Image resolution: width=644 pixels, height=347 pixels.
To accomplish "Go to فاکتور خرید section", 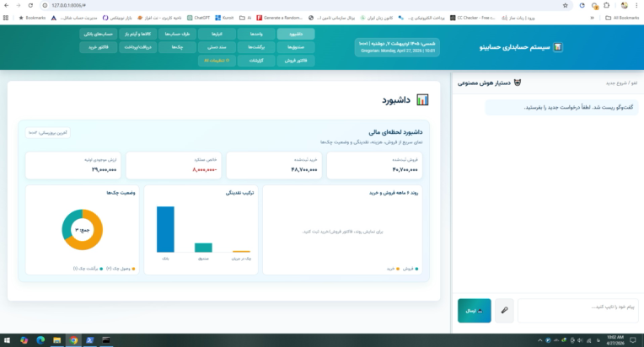I will 99,47.
